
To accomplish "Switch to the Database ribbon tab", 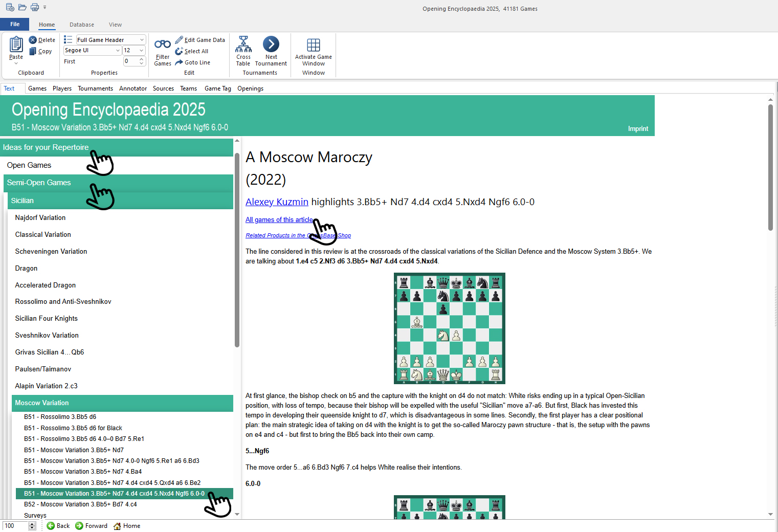I will tap(82, 25).
